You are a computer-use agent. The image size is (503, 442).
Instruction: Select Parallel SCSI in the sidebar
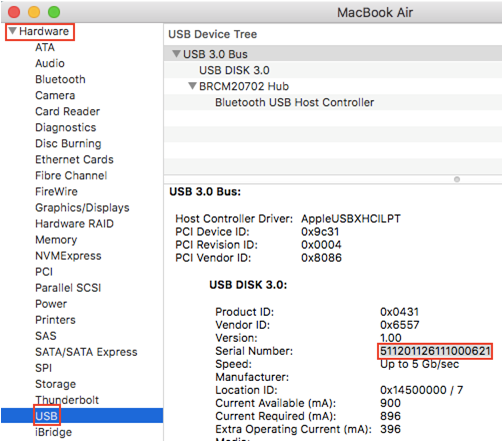(68, 288)
